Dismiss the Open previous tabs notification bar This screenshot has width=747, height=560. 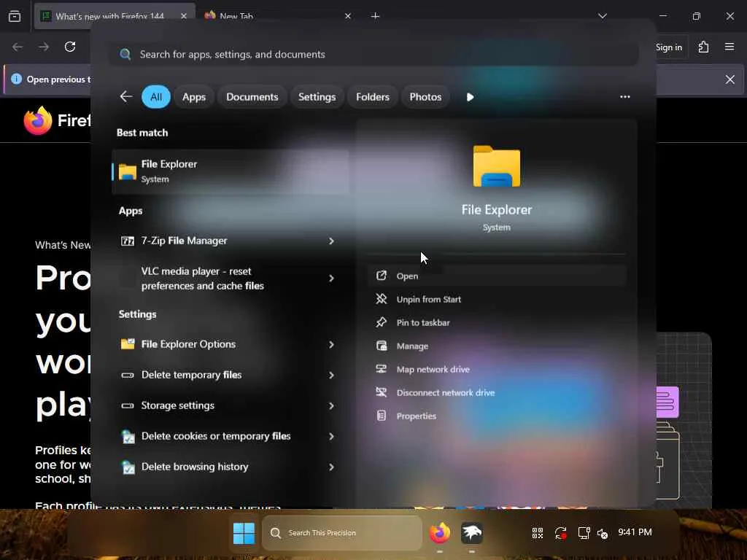click(729, 79)
